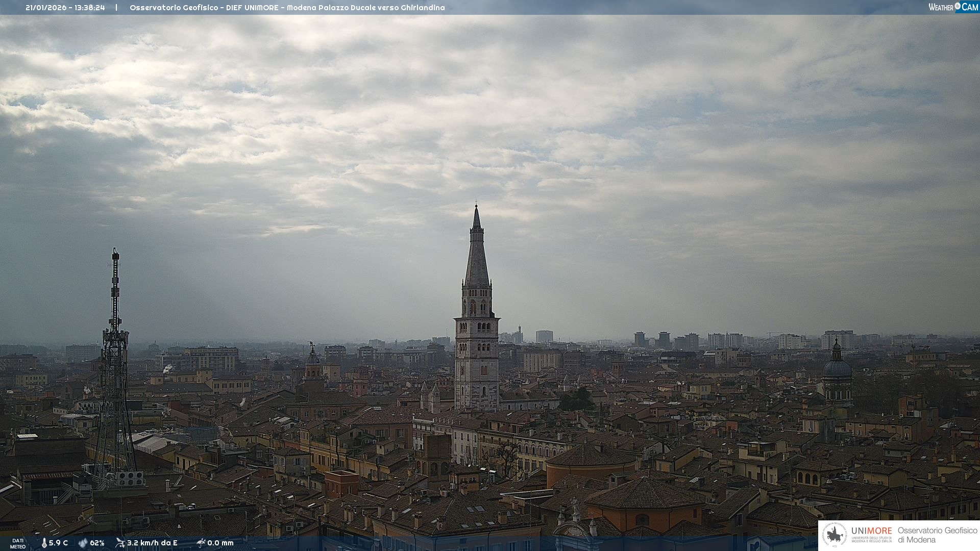Click the WeatherCam logo
Image resolution: width=980 pixels, height=551 pixels.
click(x=953, y=7)
